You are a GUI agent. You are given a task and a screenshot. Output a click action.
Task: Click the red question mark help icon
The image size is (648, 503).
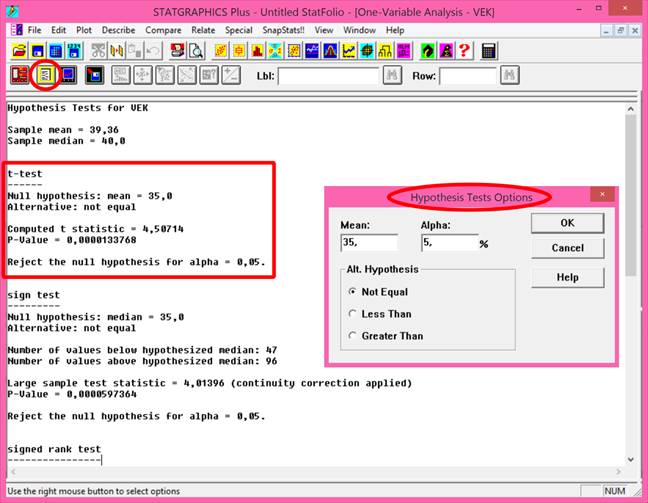click(465, 51)
